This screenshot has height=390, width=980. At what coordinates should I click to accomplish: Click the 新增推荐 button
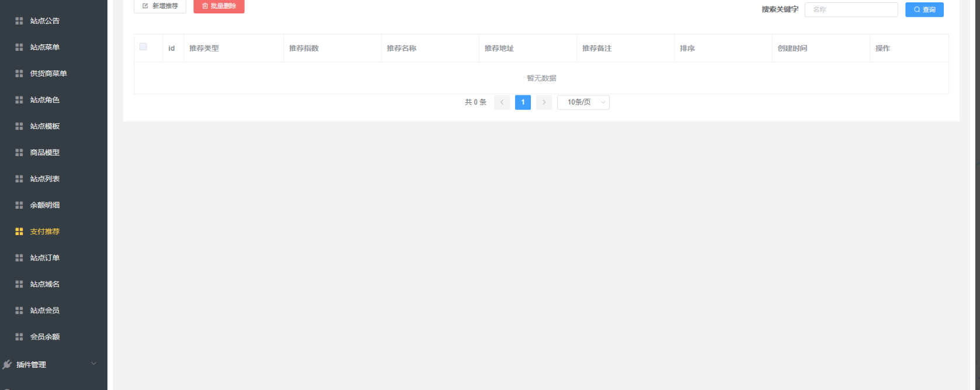(x=160, y=6)
